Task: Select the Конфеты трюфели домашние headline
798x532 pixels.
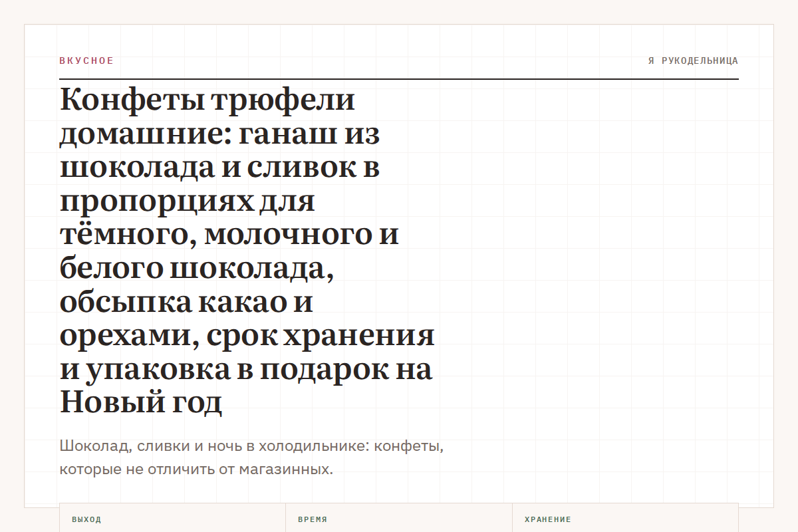Action: point(247,251)
